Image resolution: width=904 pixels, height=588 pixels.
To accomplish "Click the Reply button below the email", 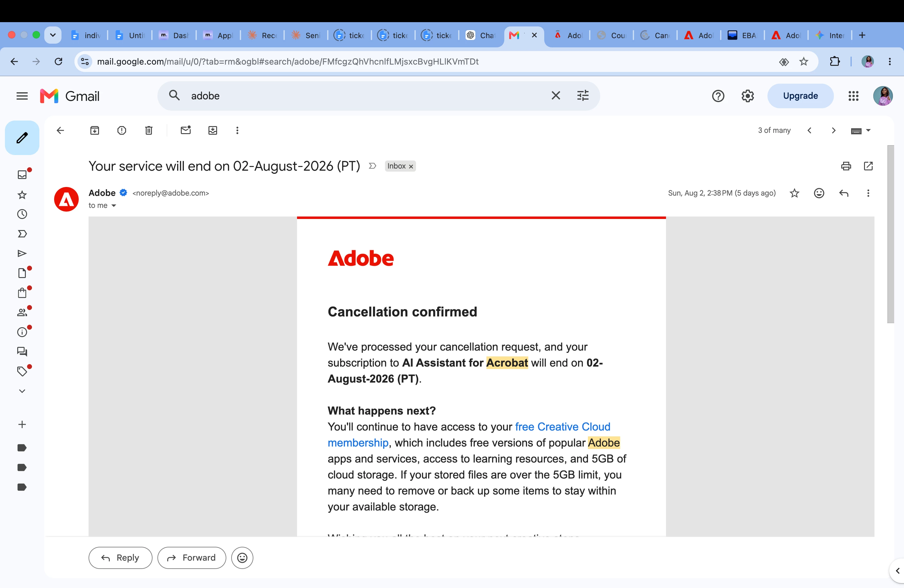I will 121,558.
